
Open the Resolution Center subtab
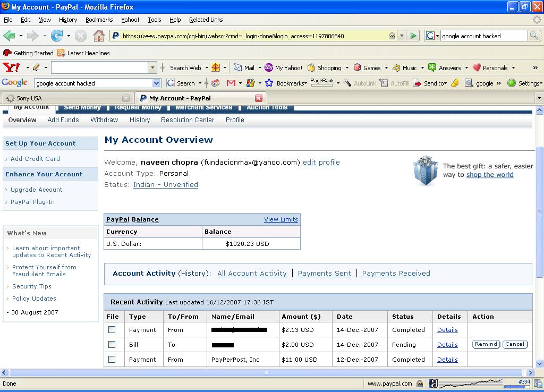pyautogui.click(x=188, y=120)
